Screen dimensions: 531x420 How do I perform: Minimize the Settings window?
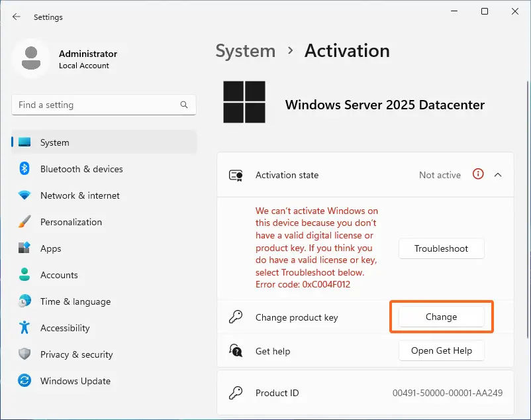click(x=454, y=11)
